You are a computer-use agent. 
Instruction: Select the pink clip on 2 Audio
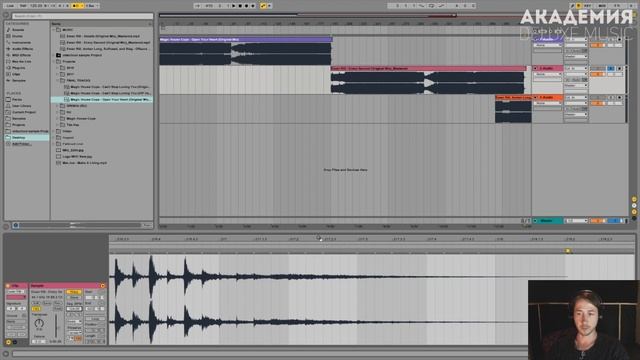(x=428, y=69)
